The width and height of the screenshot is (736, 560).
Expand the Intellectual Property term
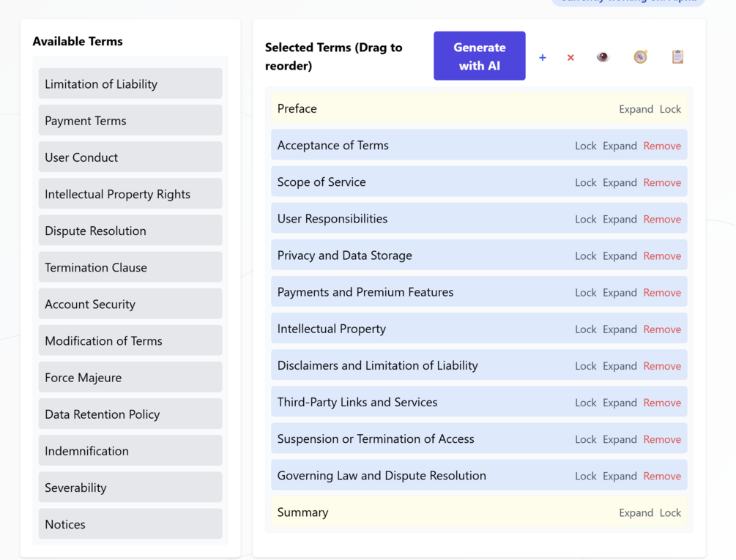click(620, 329)
